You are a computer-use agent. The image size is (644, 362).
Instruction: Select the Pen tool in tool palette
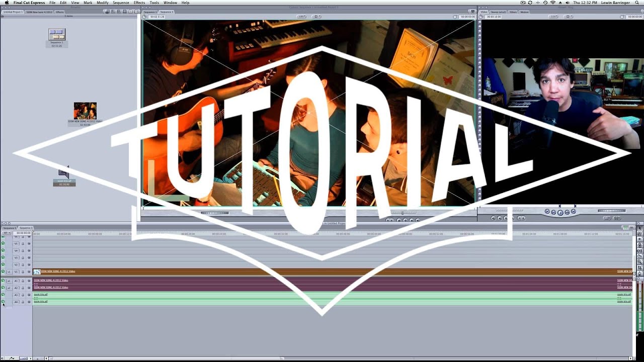click(x=639, y=273)
